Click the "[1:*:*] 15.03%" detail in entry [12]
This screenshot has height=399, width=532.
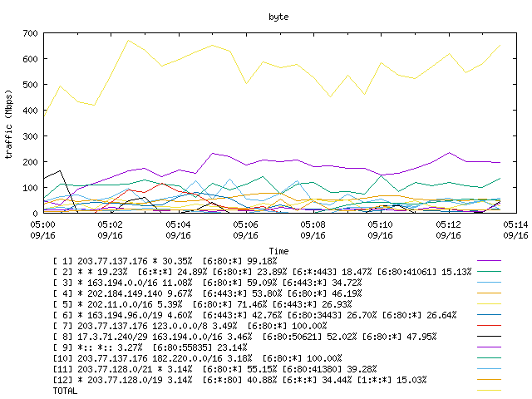pos(392,380)
